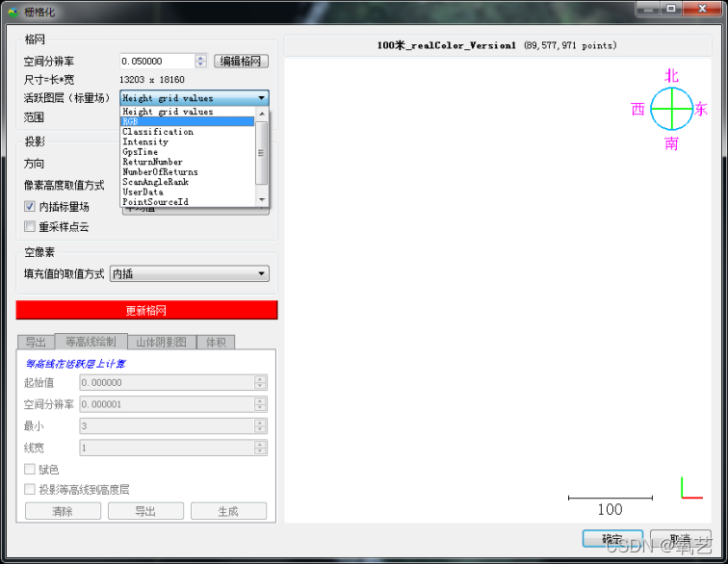Screen dimensions: 728x564
Task: Click the 清除 button
Action: (x=63, y=511)
